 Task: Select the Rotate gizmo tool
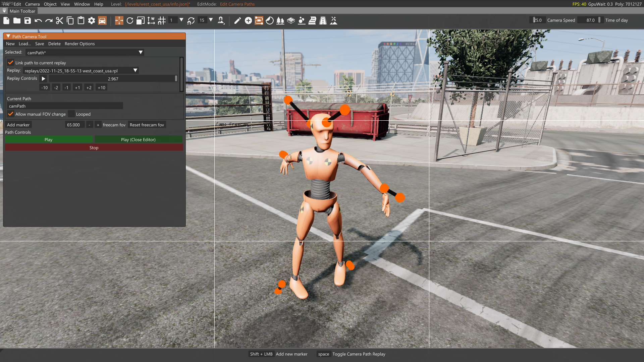[x=130, y=20]
